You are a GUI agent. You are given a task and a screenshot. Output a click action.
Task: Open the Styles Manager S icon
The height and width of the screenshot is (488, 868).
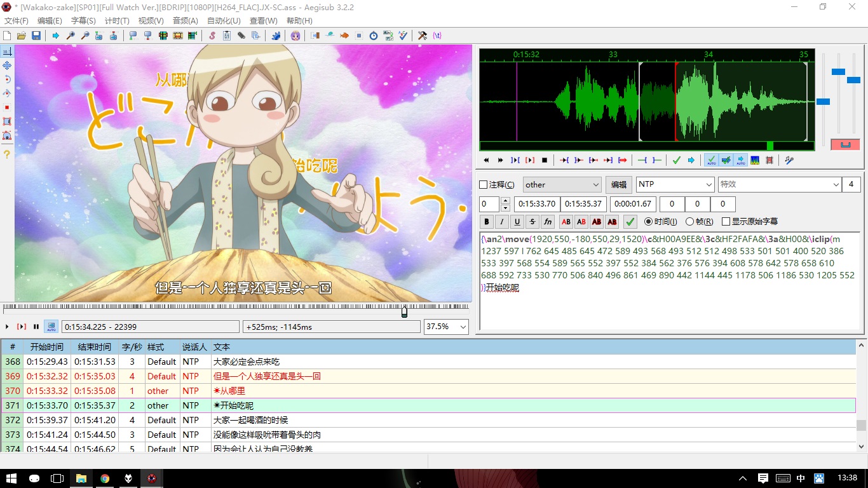[212, 36]
